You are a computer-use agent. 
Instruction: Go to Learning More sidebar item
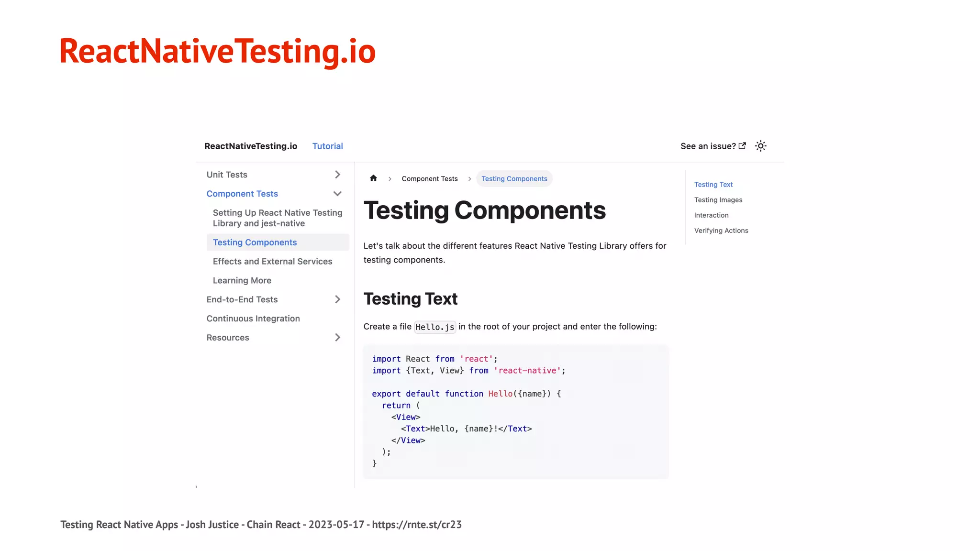point(242,281)
